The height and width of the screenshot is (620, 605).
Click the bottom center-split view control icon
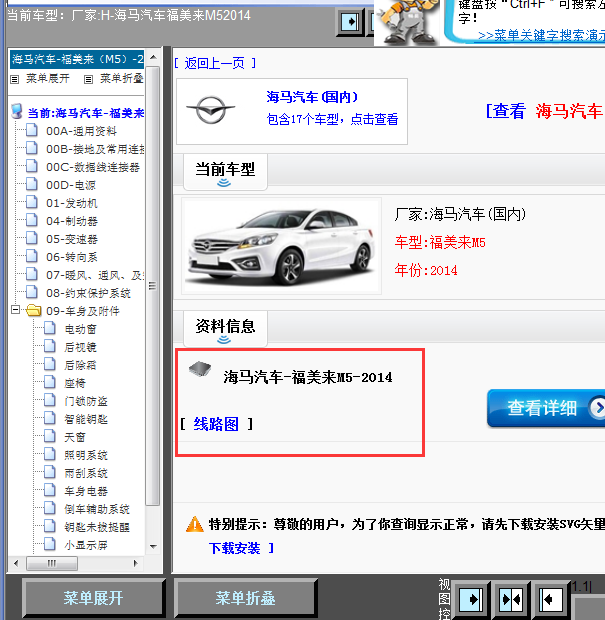click(510, 600)
